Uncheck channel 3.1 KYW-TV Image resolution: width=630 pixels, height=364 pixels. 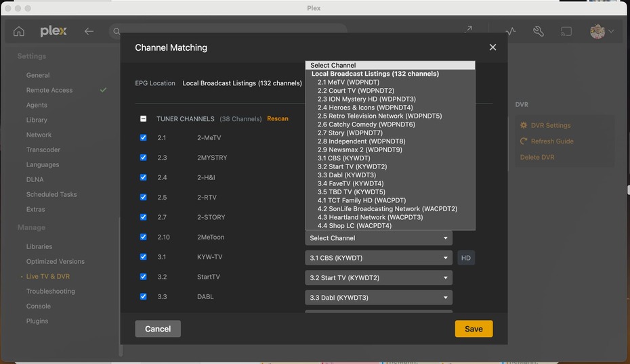pos(143,257)
